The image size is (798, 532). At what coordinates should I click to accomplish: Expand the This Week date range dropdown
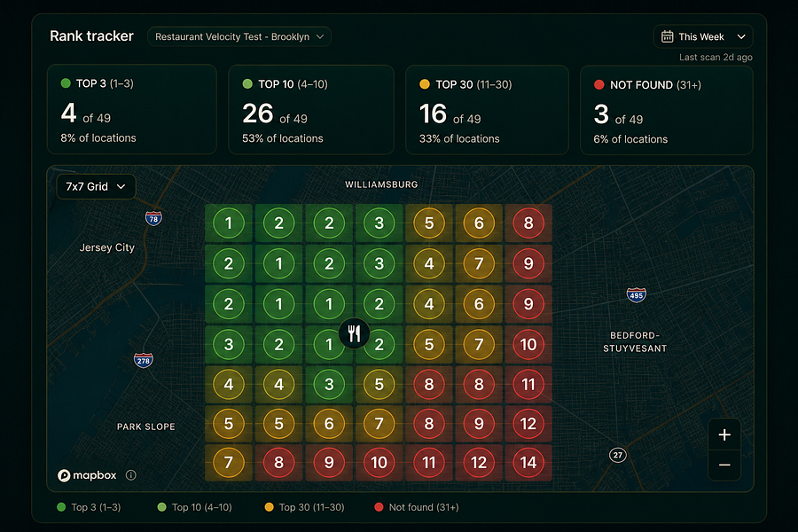point(703,36)
